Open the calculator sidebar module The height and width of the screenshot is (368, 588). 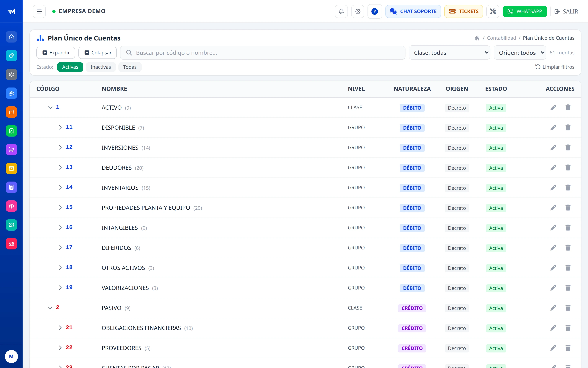coord(11,187)
